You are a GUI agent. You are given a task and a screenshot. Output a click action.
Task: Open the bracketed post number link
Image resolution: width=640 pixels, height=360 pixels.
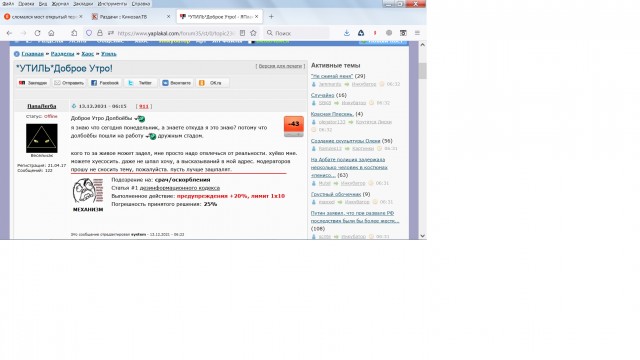[x=144, y=106]
